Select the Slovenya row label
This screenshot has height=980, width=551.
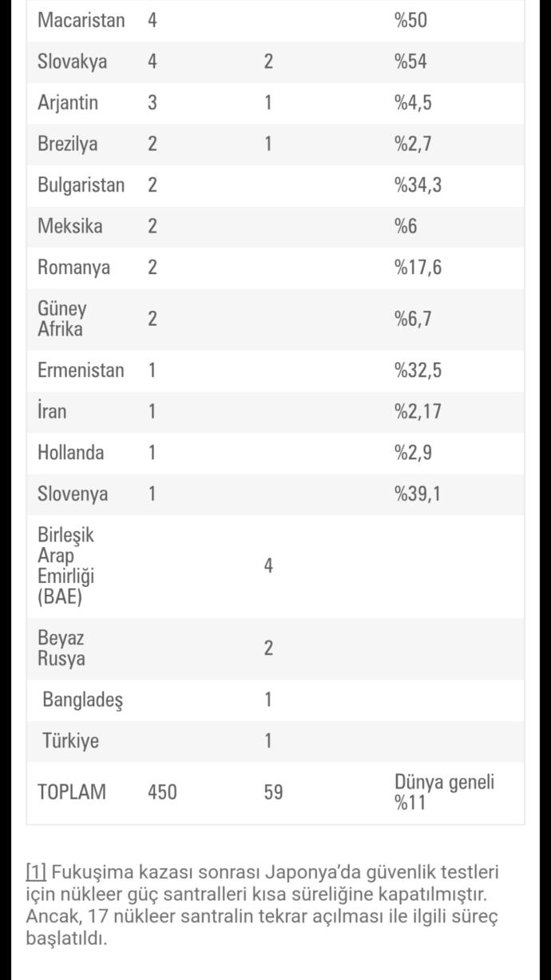pyautogui.click(x=73, y=494)
